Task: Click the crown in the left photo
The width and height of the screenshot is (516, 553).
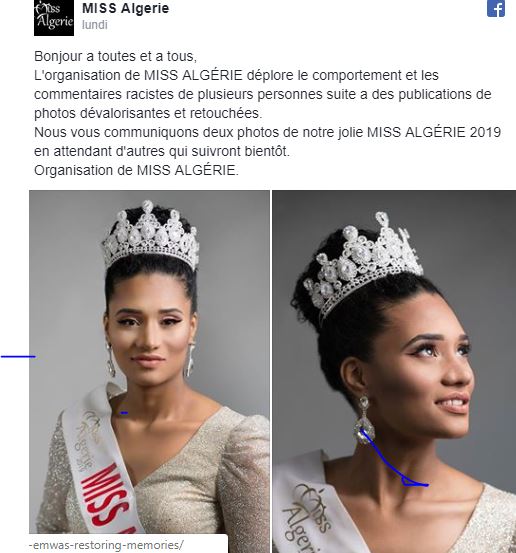Action: coord(151,235)
